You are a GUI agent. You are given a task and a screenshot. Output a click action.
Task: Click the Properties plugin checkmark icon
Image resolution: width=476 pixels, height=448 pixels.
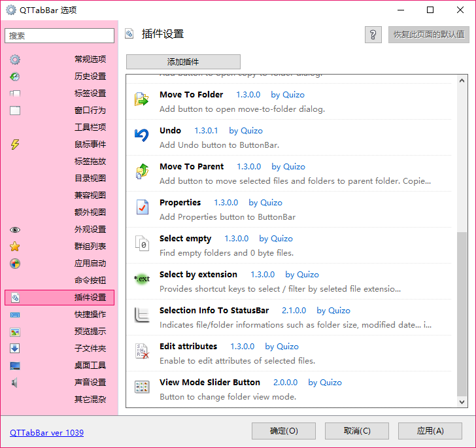pos(142,207)
